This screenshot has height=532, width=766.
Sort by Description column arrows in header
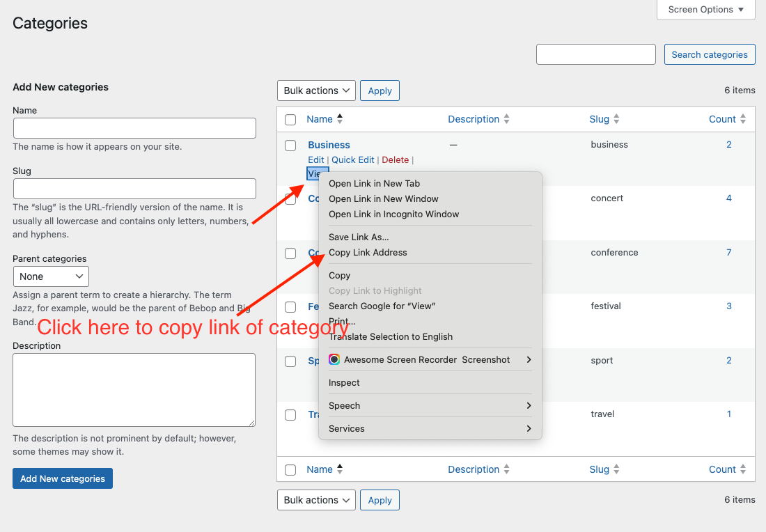pos(506,119)
